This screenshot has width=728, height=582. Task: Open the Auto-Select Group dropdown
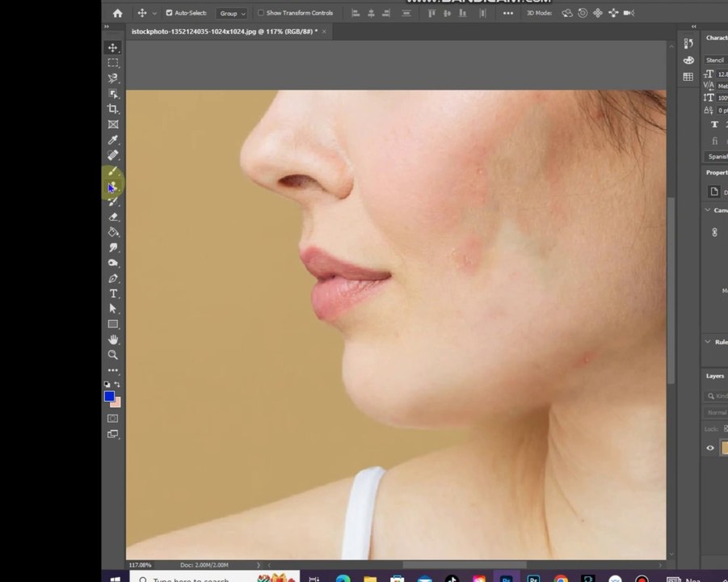(x=231, y=13)
